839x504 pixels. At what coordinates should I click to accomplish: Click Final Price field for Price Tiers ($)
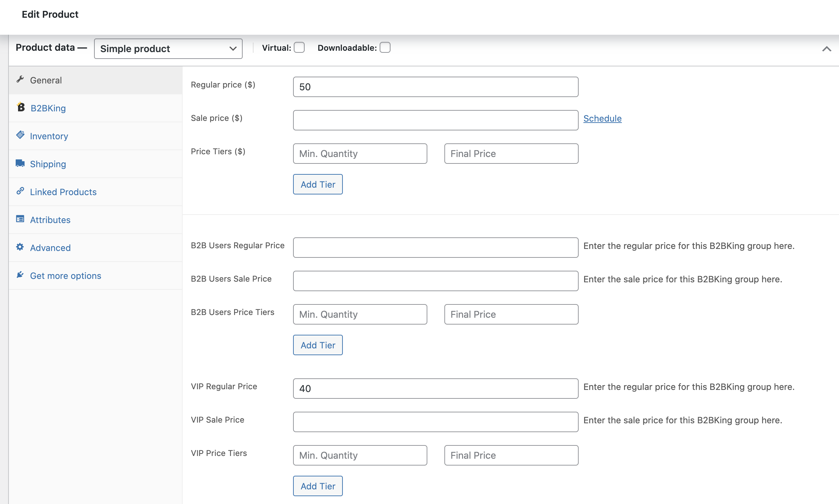coord(511,154)
